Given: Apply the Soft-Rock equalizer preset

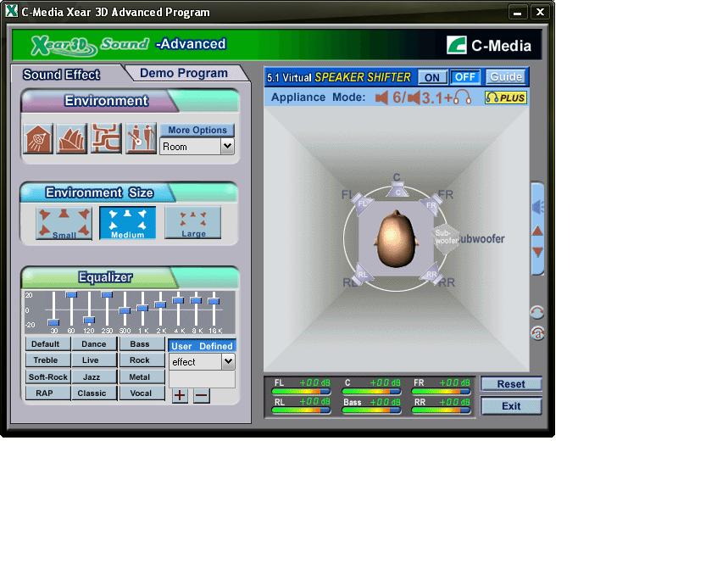Looking at the screenshot, I should 47,376.
